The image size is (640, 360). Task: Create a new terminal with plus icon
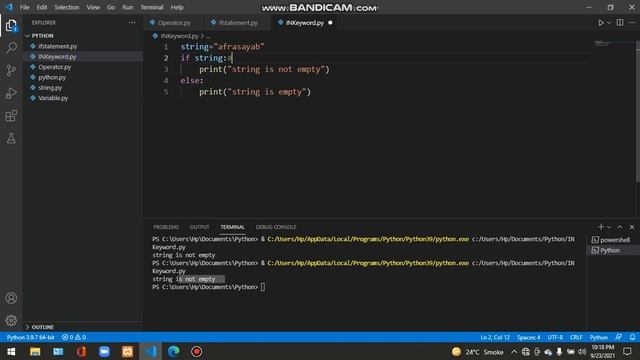pos(600,227)
